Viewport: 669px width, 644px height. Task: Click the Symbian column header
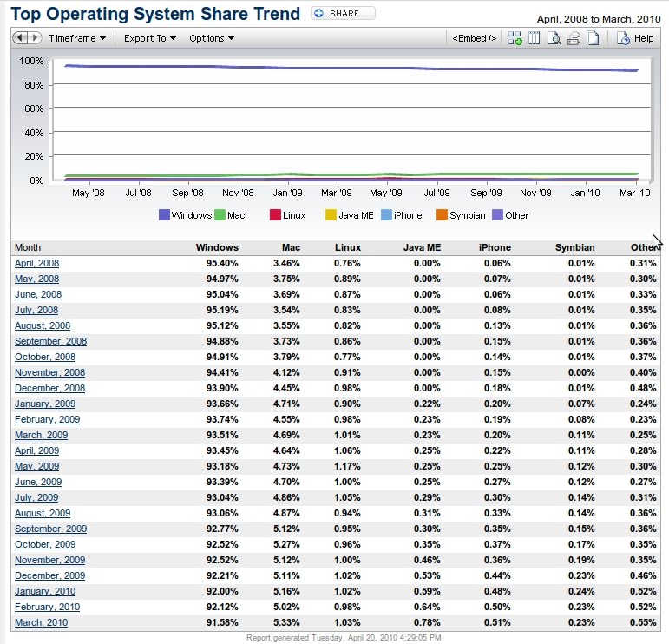coord(574,247)
